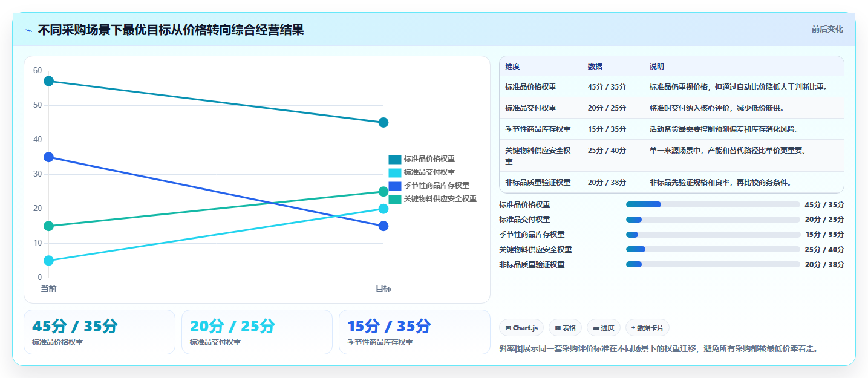
Task: Click table cell 季节性商品库存权重
Action: [538, 129]
